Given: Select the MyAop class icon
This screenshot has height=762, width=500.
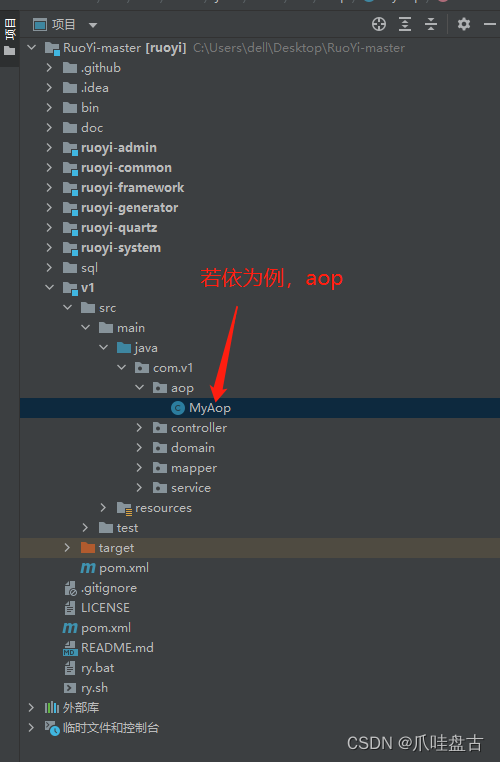Looking at the screenshot, I should [x=178, y=408].
